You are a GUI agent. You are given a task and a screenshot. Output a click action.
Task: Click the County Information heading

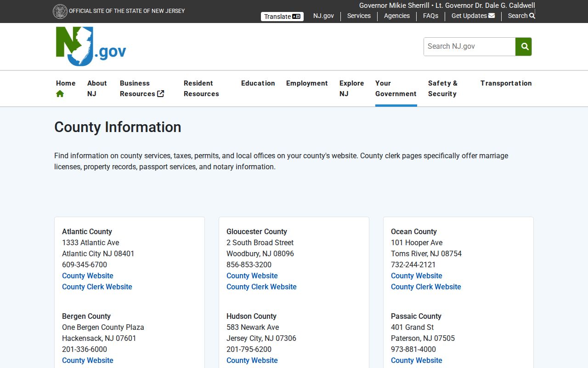pos(118,127)
